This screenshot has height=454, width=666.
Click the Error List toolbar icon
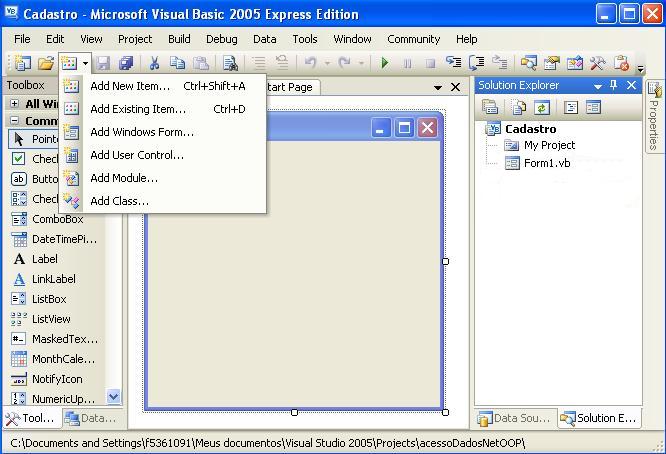[x=621, y=63]
